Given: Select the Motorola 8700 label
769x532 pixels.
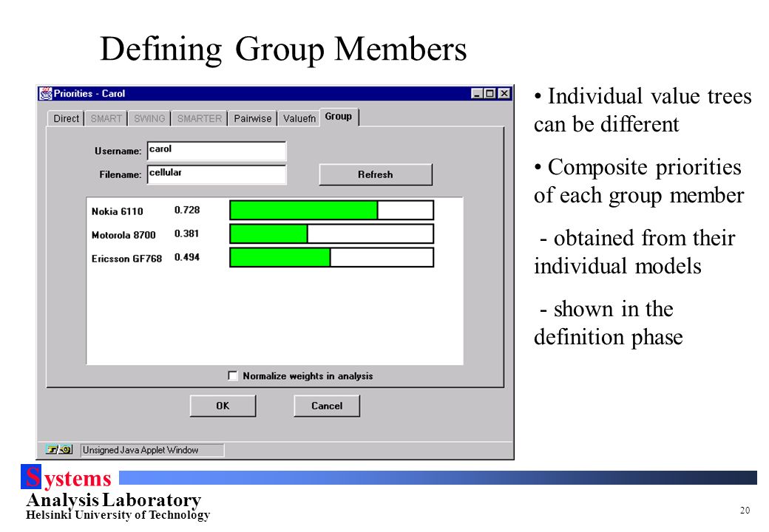Looking at the screenshot, I should click(x=123, y=235).
